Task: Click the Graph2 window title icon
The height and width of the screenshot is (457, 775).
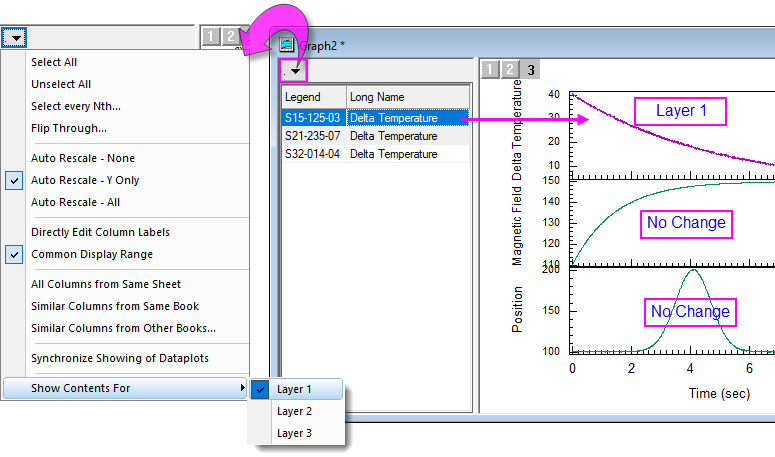Action: [x=287, y=44]
